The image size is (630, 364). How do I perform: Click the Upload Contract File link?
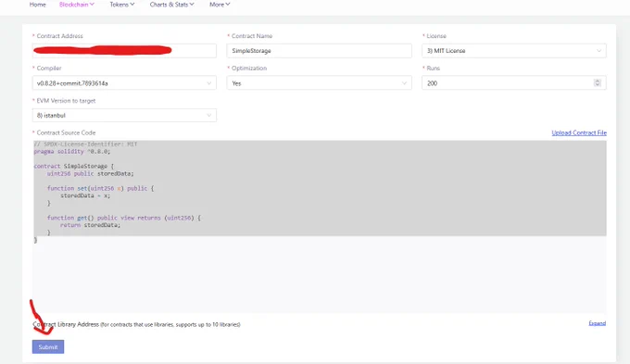click(x=579, y=133)
